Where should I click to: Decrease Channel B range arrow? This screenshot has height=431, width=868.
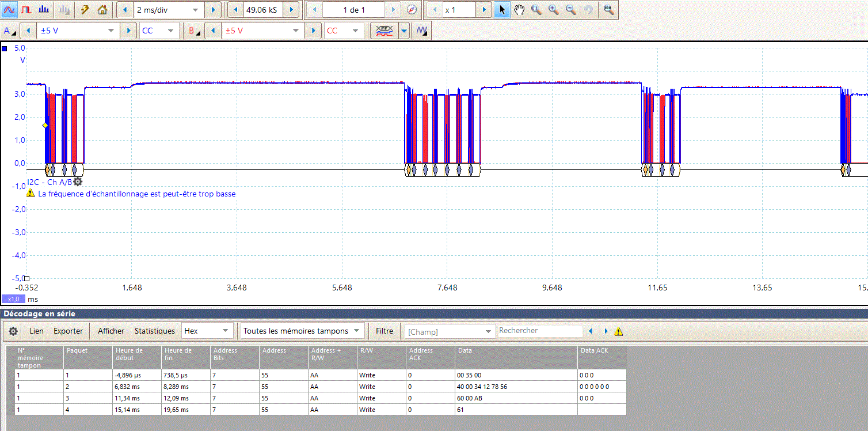point(213,31)
